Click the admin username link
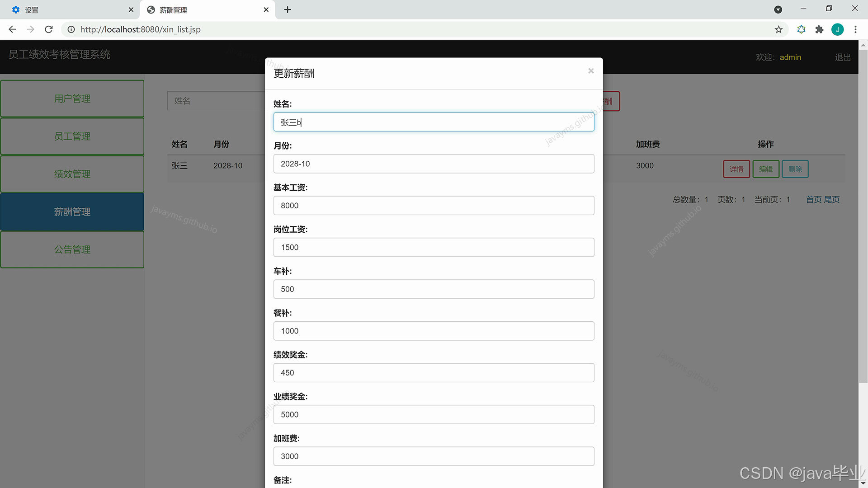Viewport: 868px width, 488px height. [x=790, y=57]
